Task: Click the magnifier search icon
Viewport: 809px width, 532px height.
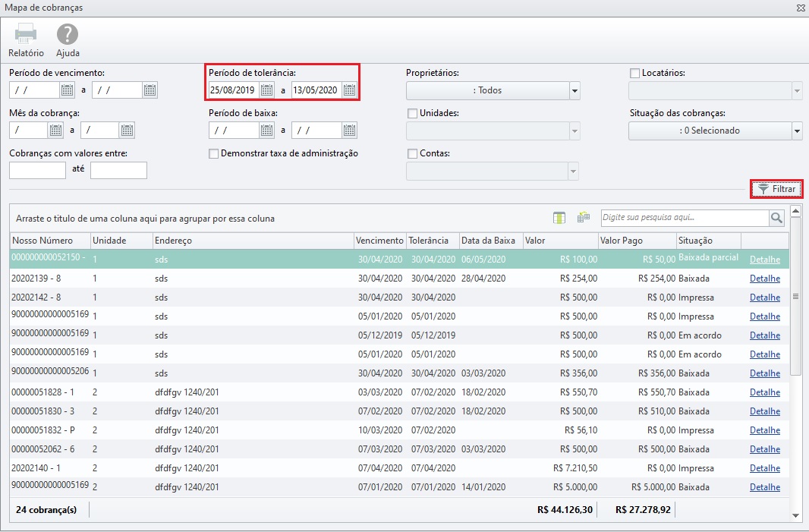Action: 776,219
